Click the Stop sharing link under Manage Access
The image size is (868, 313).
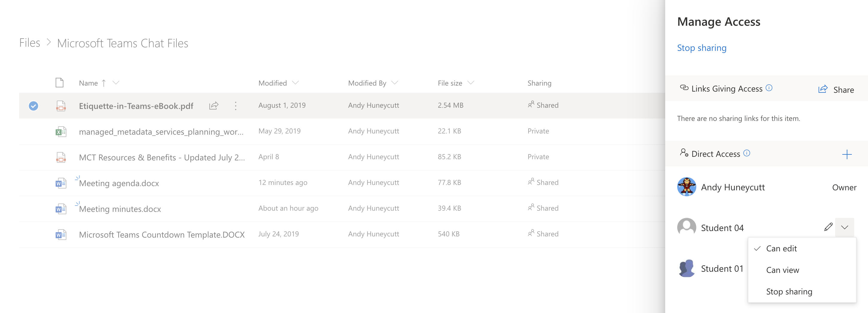[x=701, y=48]
